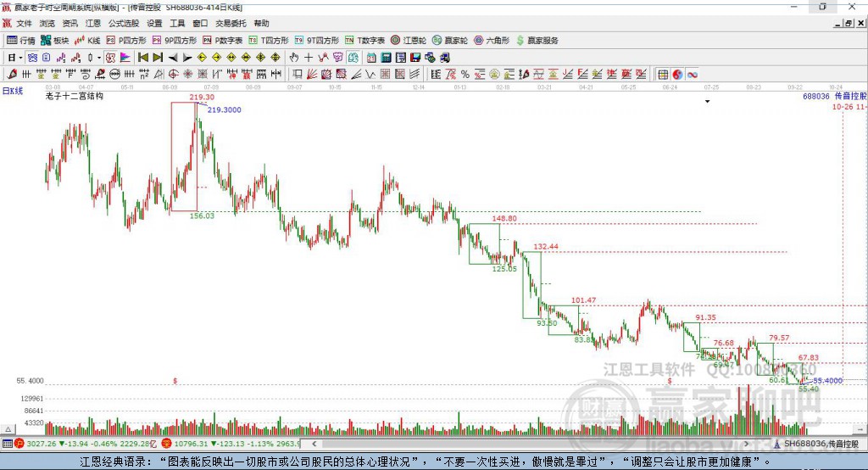Open the 公式选股 menu
Screen dimensions: 868x470
(124, 23)
